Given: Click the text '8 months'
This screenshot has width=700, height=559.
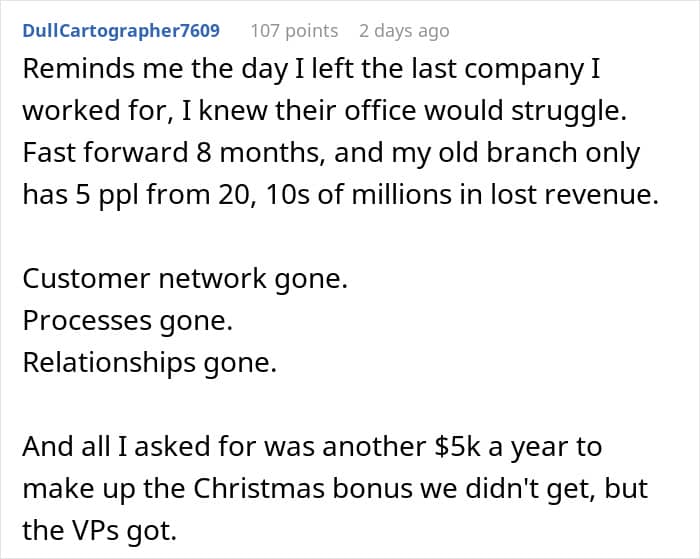Looking at the screenshot, I should (248, 154).
